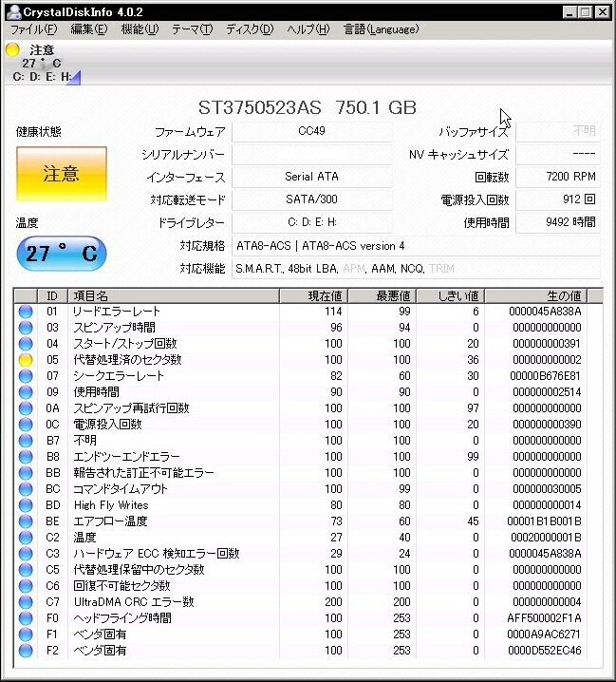Click the Serial ATA interface field

(311, 177)
